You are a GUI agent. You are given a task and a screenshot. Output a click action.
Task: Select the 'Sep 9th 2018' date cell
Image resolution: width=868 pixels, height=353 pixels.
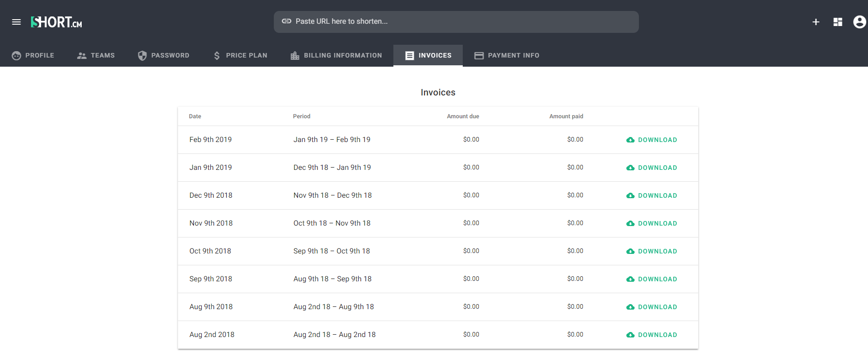click(x=211, y=279)
